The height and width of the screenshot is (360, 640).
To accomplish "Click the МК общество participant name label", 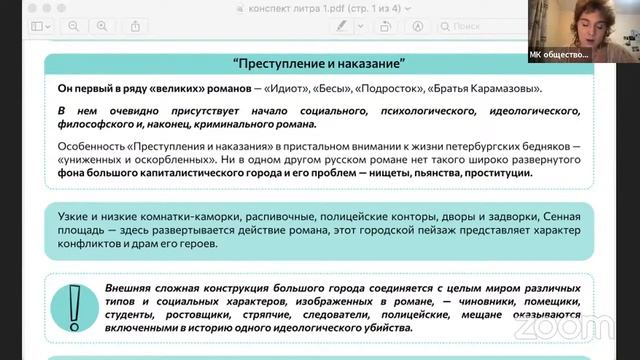I will pos(559,55).
